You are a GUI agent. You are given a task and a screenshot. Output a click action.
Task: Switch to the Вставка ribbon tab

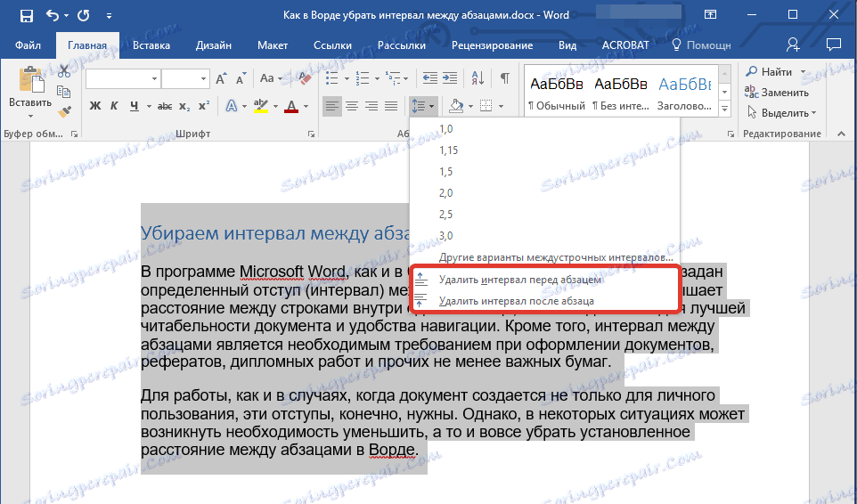151,45
